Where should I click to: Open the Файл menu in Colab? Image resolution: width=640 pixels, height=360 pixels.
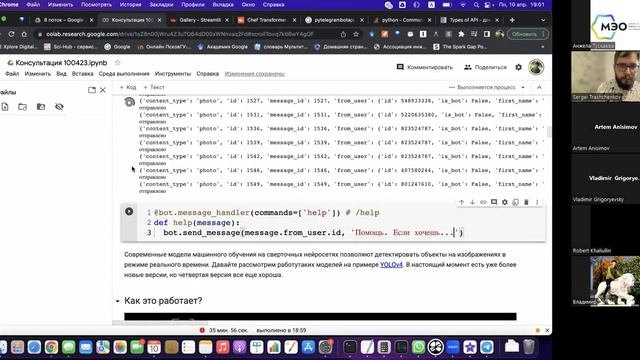click(12, 74)
